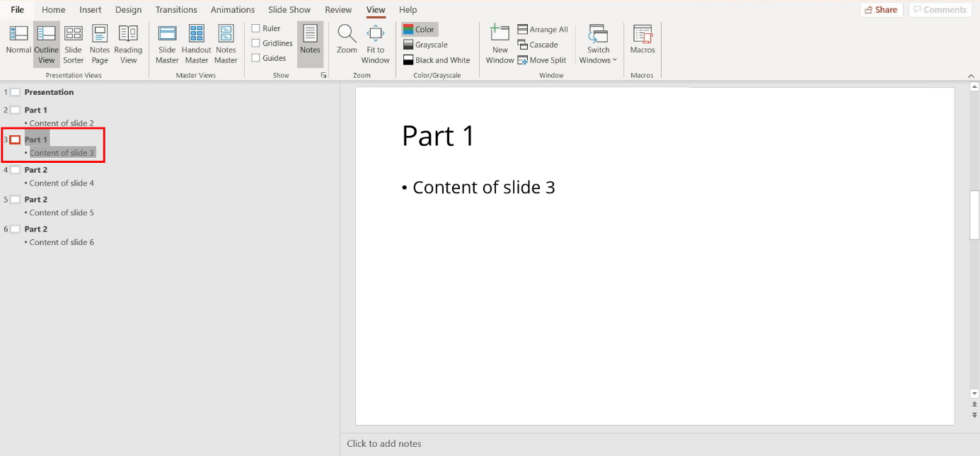The width and height of the screenshot is (980, 456).
Task: Switch to the Animations tab
Action: coord(232,9)
